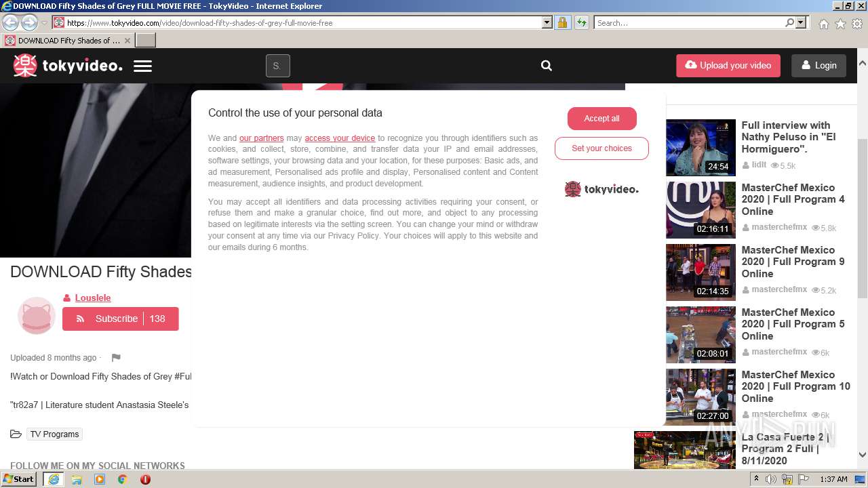Screen dimensions: 868x488
Task: Click the IE search box
Action: [x=689, y=23]
